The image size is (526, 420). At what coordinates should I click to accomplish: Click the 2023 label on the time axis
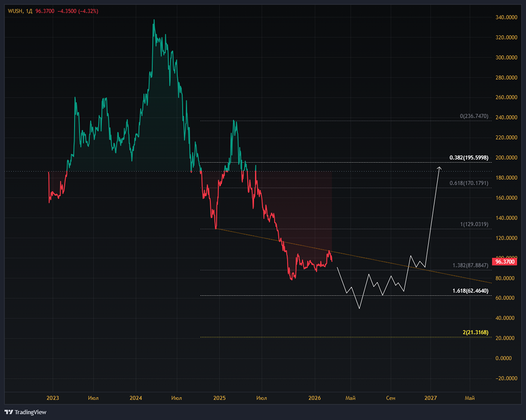53,398
